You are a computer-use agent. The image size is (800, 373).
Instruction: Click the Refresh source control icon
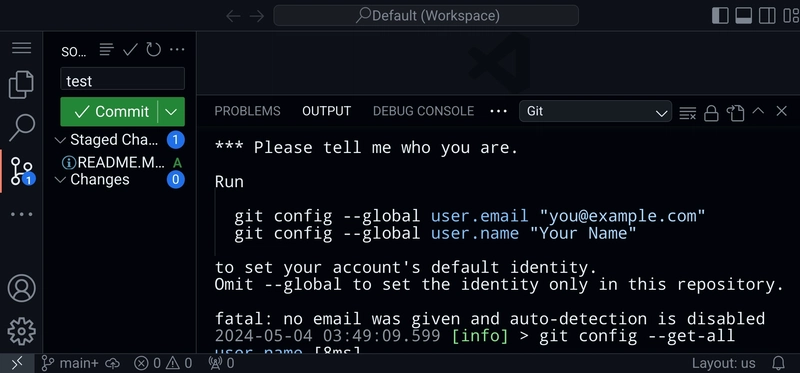click(154, 49)
